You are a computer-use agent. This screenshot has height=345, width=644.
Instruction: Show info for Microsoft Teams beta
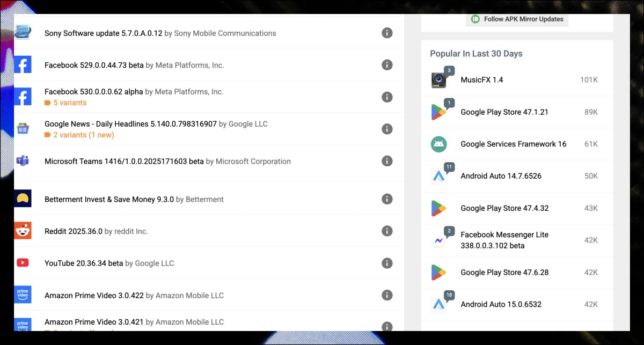click(x=386, y=161)
